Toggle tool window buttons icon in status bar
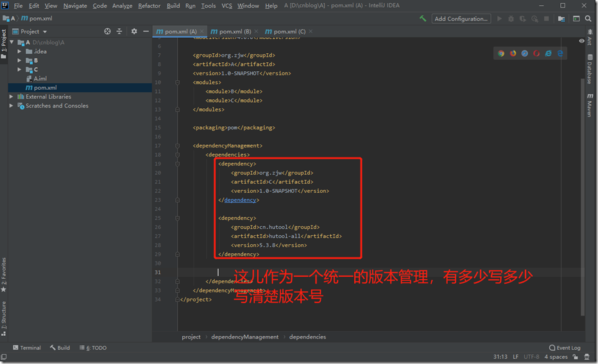Screen dimensions: 598x364 pyautogui.click(x=4, y=357)
